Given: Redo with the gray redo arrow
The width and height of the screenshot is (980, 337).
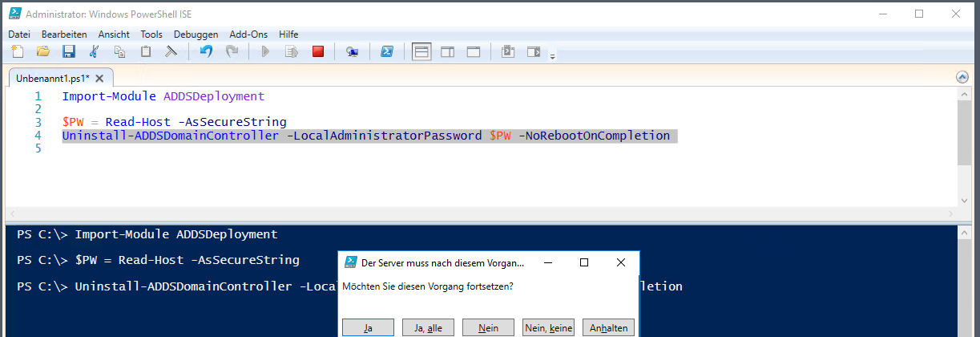Looking at the screenshot, I should pyautogui.click(x=232, y=52).
